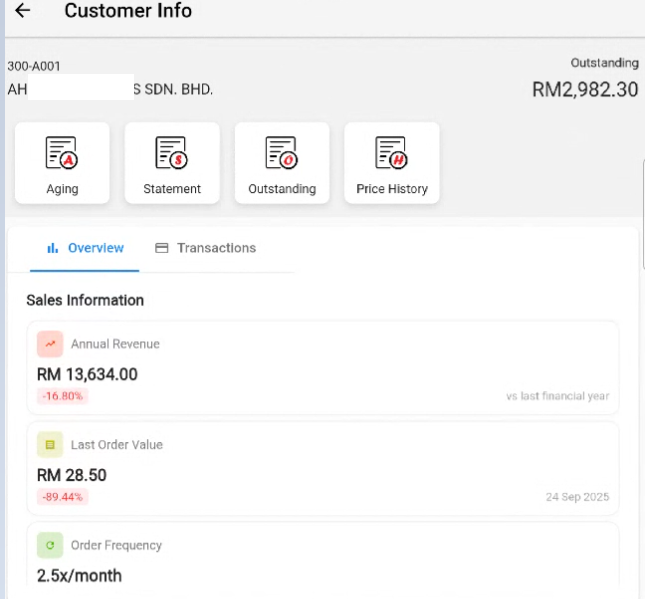Open the Outstanding report icon
646x599 pixels.
(x=282, y=152)
